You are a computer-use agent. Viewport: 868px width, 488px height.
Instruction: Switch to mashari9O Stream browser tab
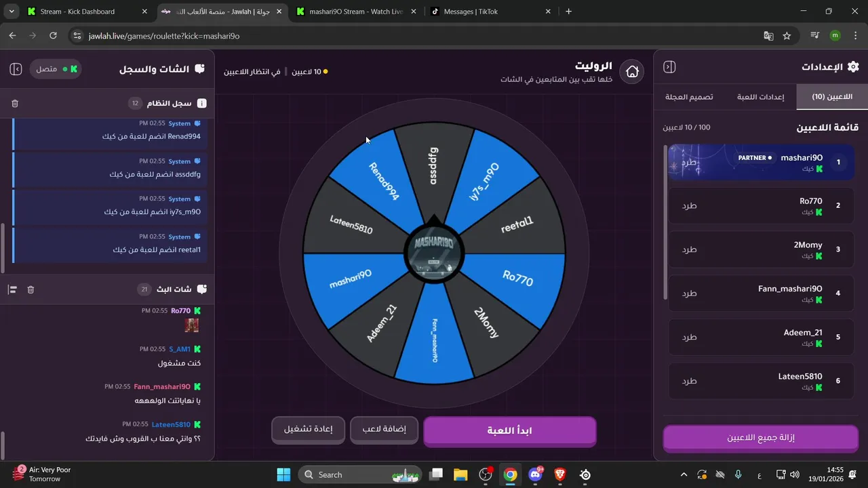[x=356, y=12]
